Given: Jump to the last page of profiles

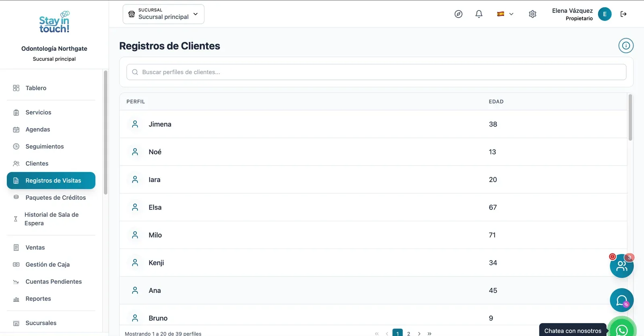Looking at the screenshot, I should point(429,334).
